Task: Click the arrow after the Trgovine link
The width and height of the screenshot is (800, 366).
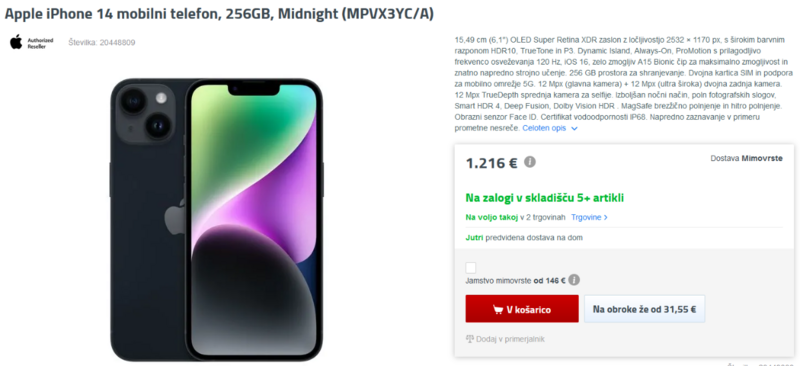Action: point(606,217)
